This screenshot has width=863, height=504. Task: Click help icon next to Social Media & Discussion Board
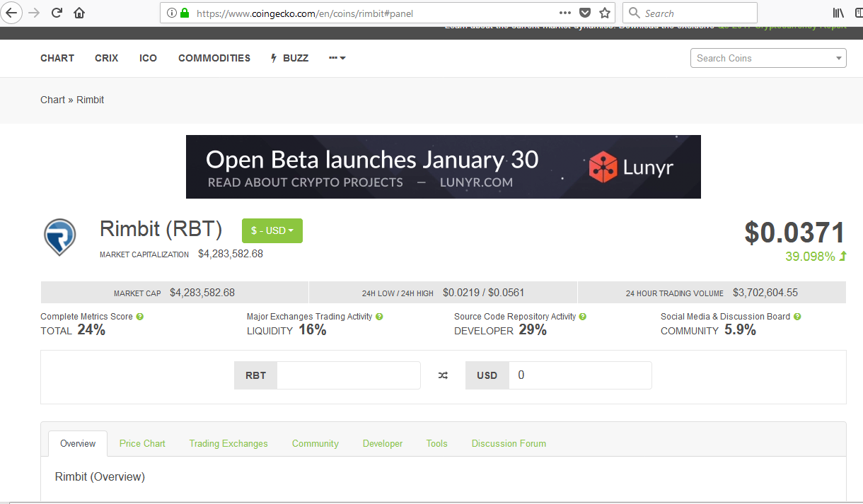[x=797, y=317]
